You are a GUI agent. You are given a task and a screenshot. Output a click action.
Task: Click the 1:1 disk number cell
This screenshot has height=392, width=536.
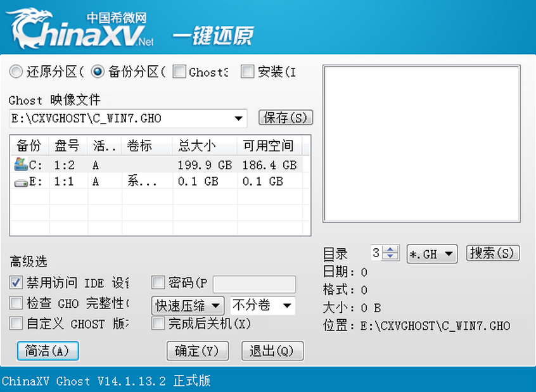(64, 182)
